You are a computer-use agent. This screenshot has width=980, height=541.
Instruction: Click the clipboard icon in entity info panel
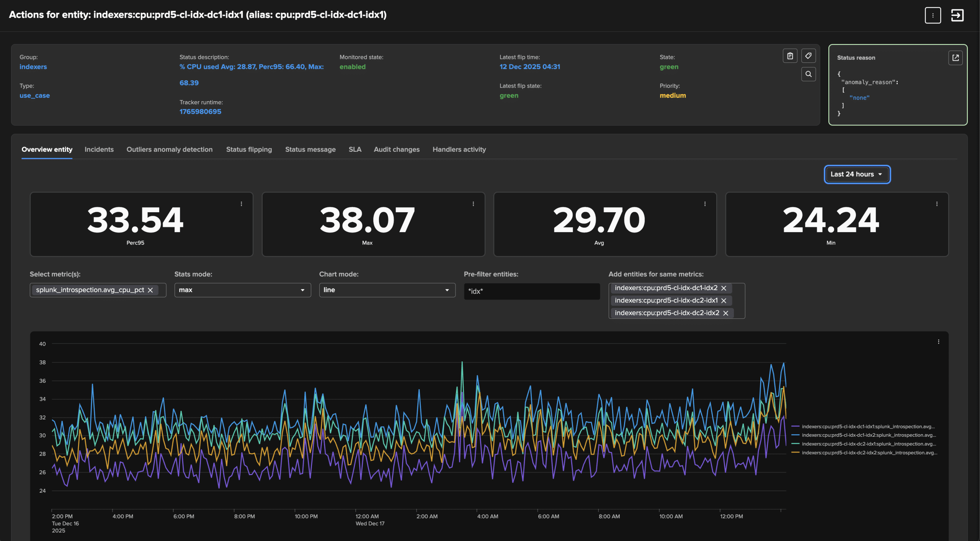pyautogui.click(x=790, y=56)
